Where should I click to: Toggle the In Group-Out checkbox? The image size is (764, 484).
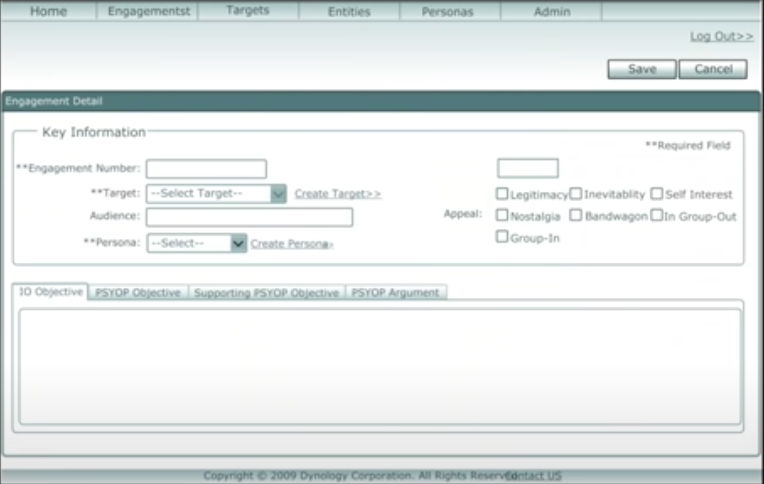coord(657,215)
